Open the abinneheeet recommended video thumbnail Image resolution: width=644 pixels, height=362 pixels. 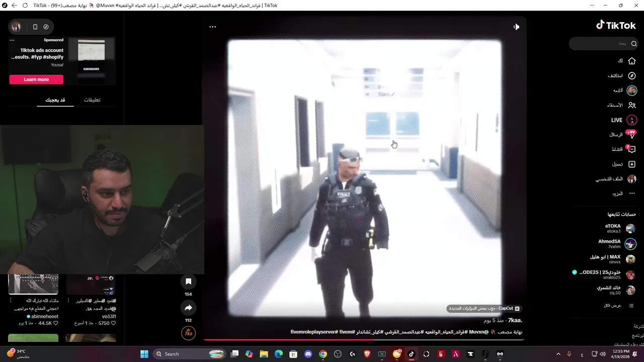click(33, 284)
